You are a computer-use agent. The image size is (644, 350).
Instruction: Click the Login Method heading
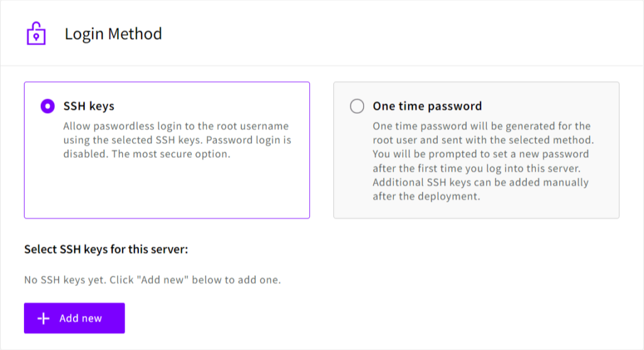click(113, 33)
